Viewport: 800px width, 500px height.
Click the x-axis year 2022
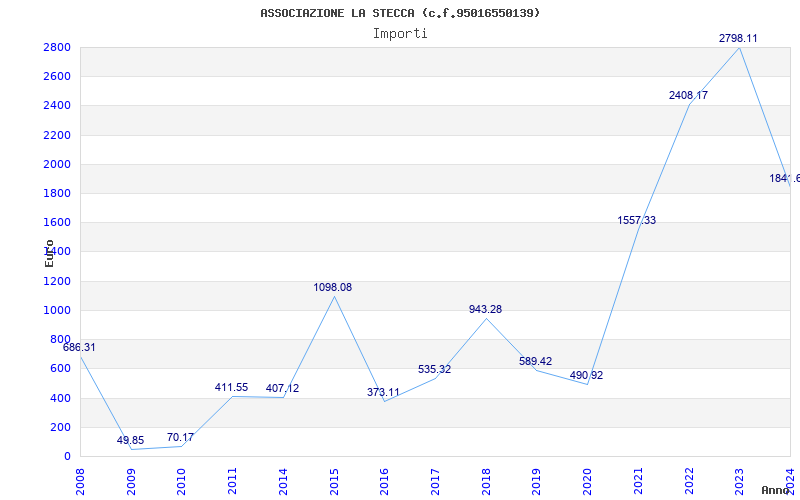[689, 482]
